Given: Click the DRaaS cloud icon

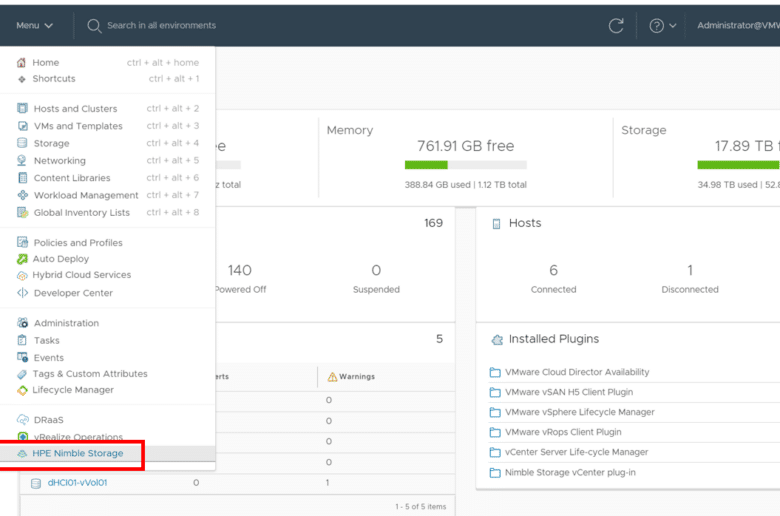Looking at the screenshot, I should pos(22,419).
